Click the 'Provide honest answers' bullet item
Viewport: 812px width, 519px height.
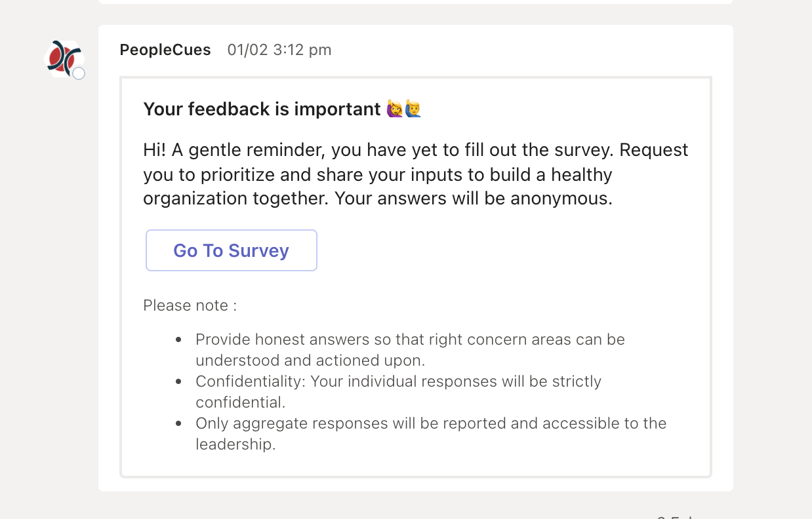(x=410, y=350)
